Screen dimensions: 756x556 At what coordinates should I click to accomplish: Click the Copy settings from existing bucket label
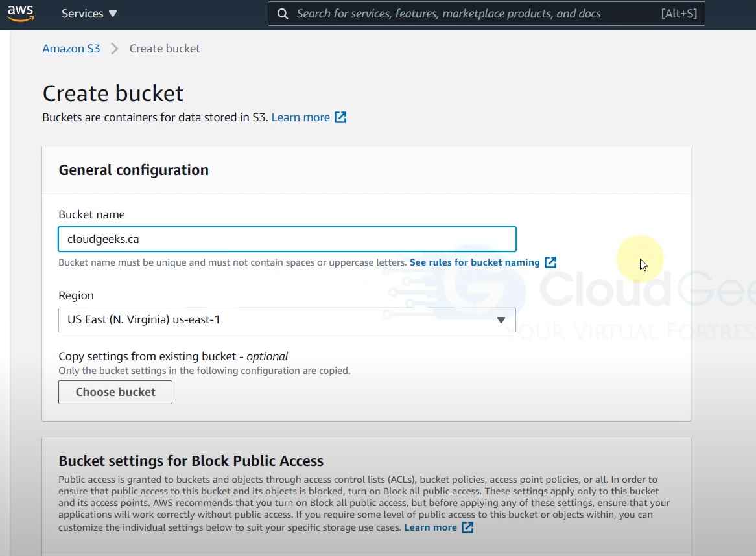(x=173, y=356)
